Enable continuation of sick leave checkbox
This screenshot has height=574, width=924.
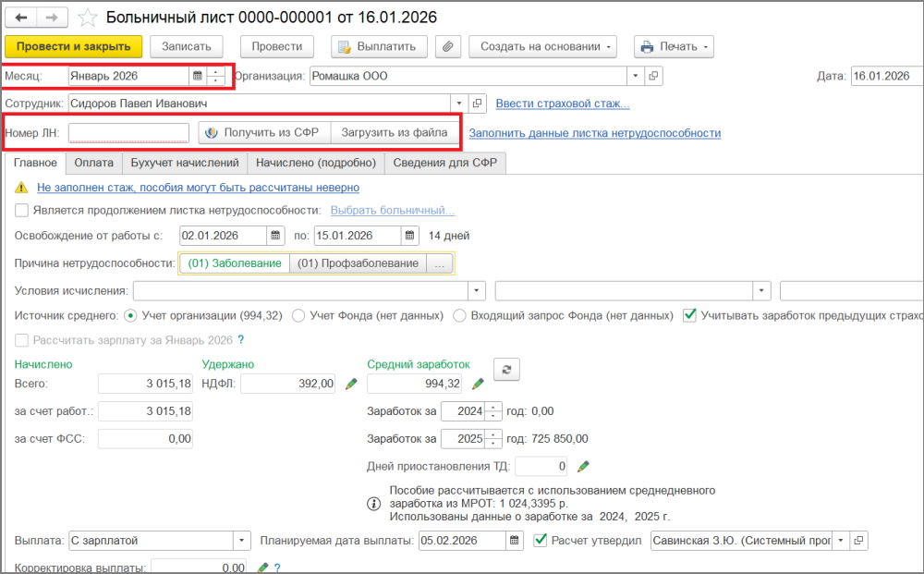(x=22, y=210)
